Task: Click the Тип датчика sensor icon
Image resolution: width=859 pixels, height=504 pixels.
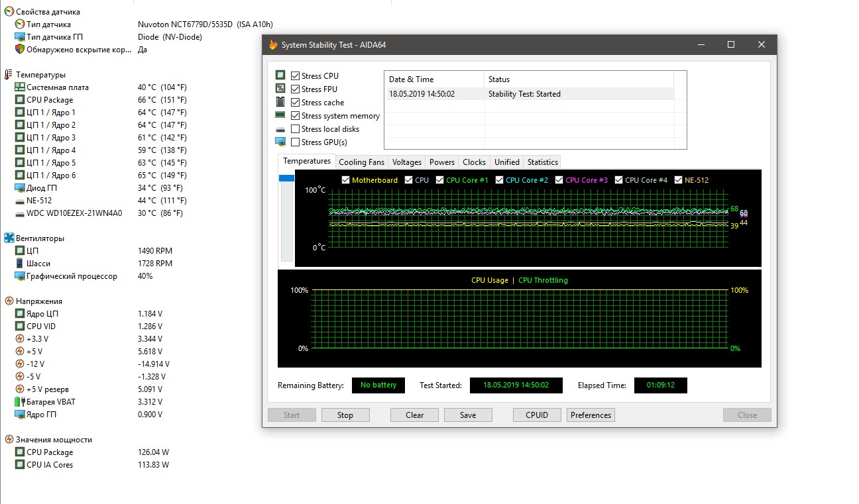Action: [20, 25]
